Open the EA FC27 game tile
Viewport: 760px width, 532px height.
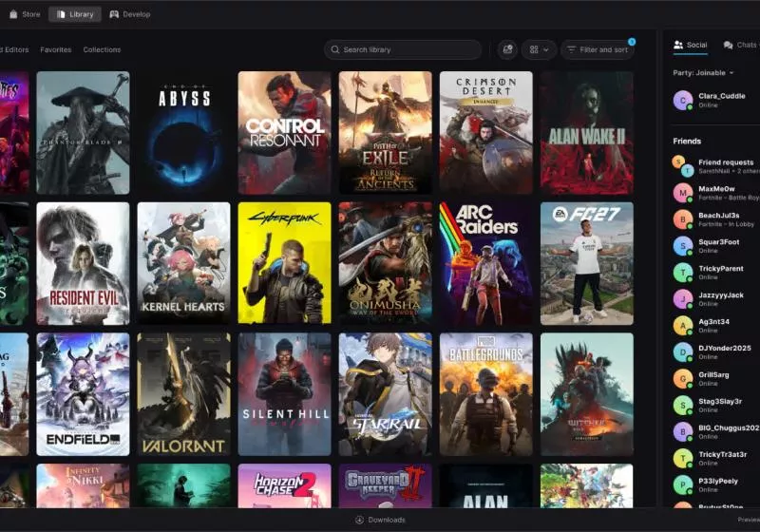(x=587, y=263)
